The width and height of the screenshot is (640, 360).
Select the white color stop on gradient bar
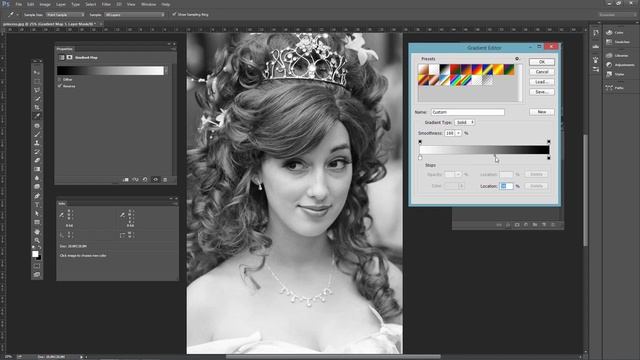(420, 157)
